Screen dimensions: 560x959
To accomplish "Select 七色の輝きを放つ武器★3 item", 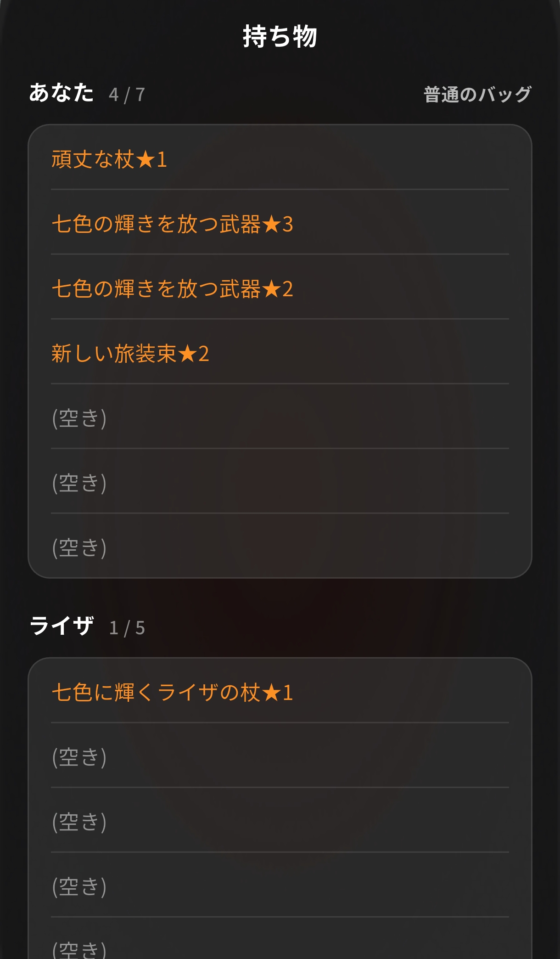I will point(280,222).
